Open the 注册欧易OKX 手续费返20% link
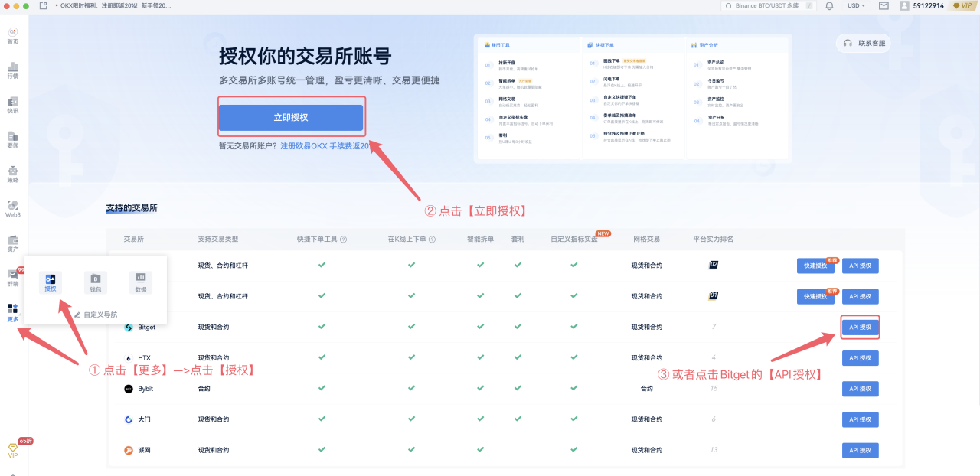Image resolution: width=980 pixels, height=476 pixels. (x=325, y=145)
